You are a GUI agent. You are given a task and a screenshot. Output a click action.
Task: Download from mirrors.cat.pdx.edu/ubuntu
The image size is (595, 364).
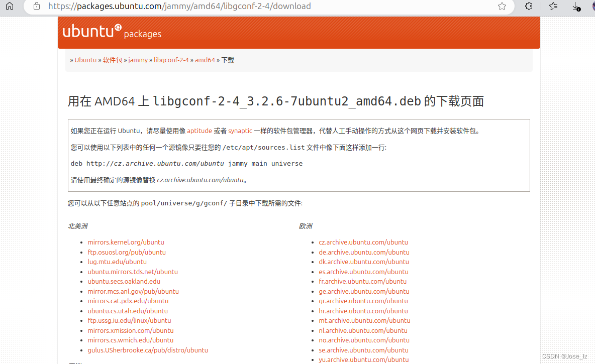128,301
